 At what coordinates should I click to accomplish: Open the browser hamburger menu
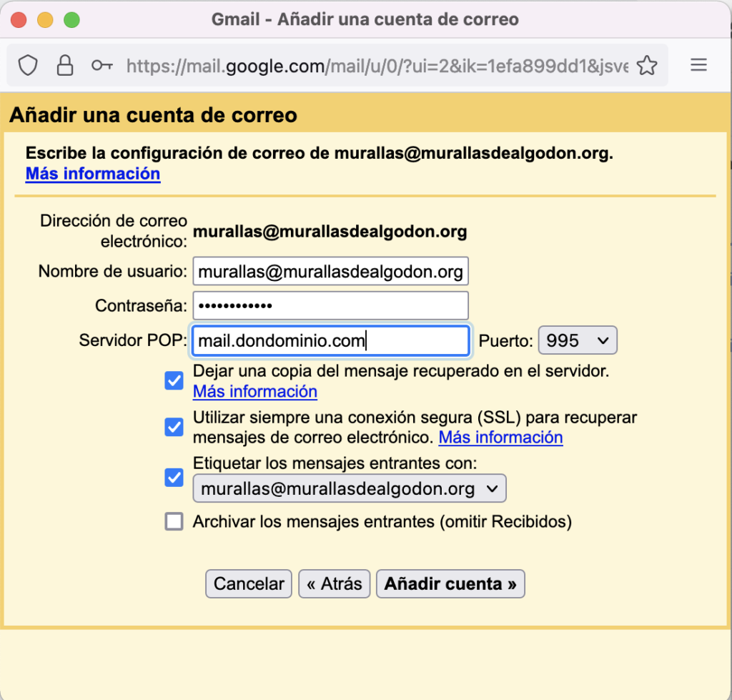click(698, 65)
